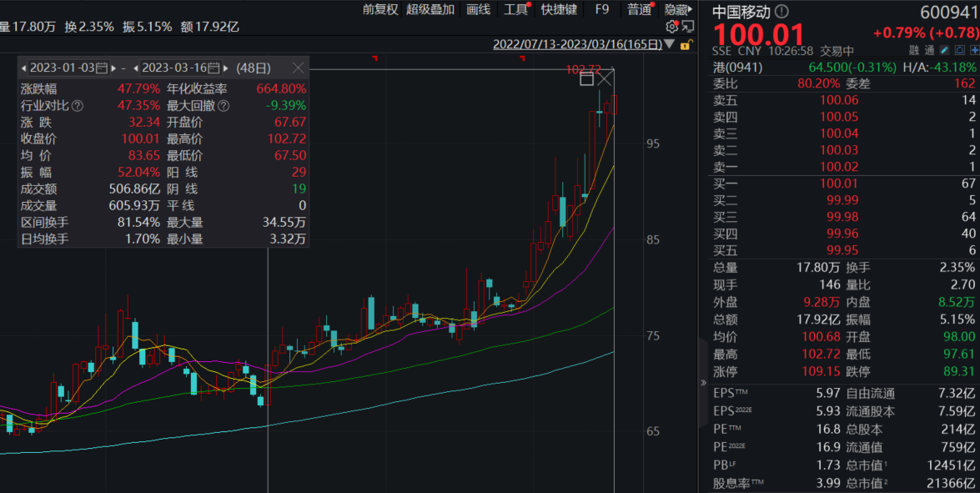The width and height of the screenshot is (980, 493).
Task: Open 前复权 price adjustment menu
Action: 380,9
